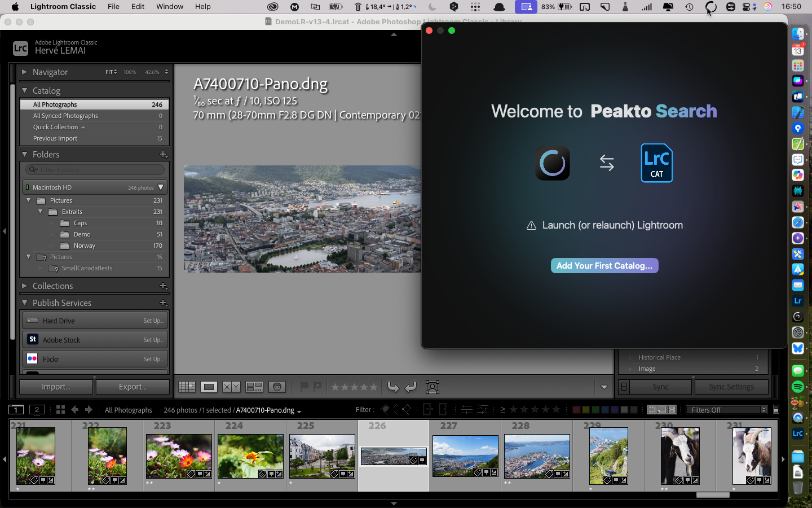Viewport: 812px width, 508px height.
Task: Open the File menu
Action: pos(113,7)
